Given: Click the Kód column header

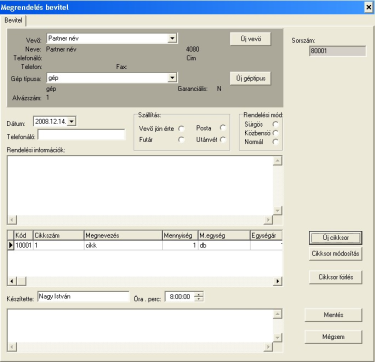Looking at the screenshot, I should [x=24, y=236].
